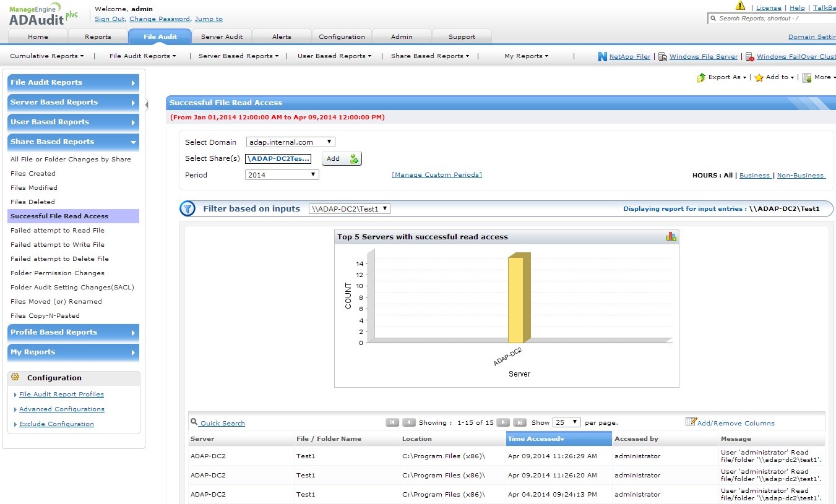The height and width of the screenshot is (504, 836).
Task: Expand the File Audit Reports sidebar section
Action: click(73, 83)
